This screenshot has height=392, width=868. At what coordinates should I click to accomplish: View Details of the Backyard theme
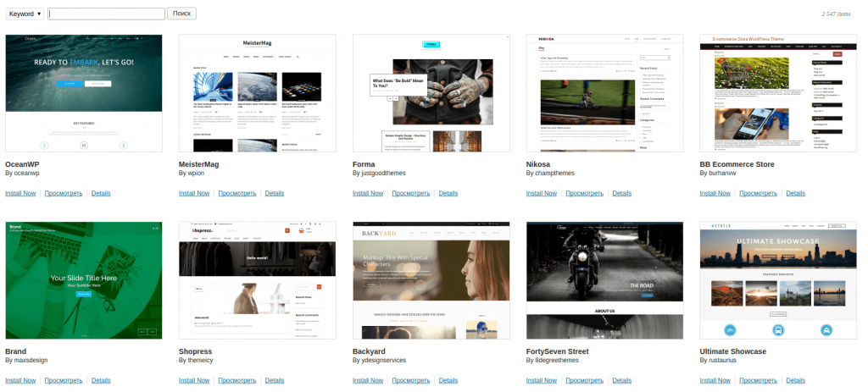coord(448,380)
